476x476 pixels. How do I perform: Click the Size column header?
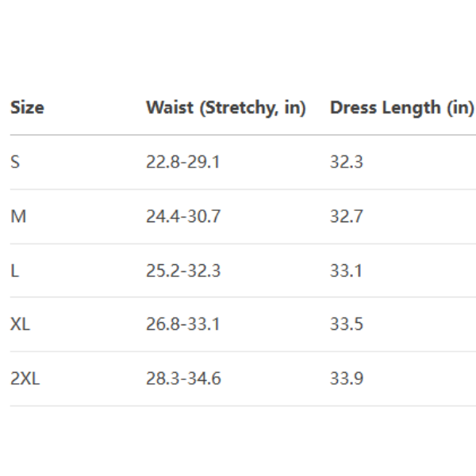click(x=27, y=108)
